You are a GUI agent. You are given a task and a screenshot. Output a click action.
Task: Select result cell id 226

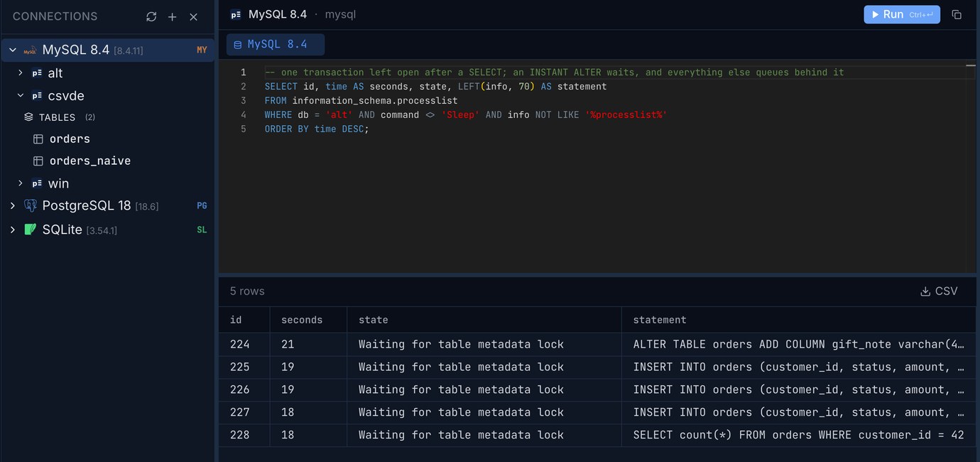[x=244, y=390]
